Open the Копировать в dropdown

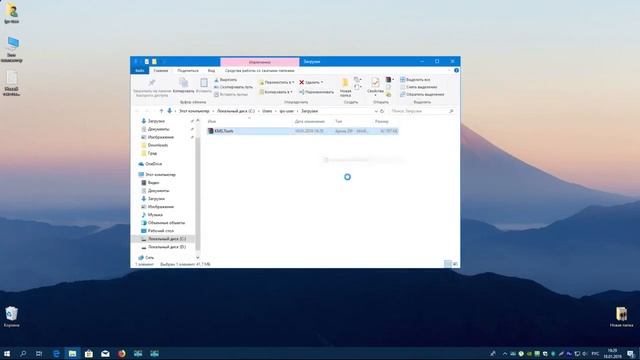[x=276, y=92]
